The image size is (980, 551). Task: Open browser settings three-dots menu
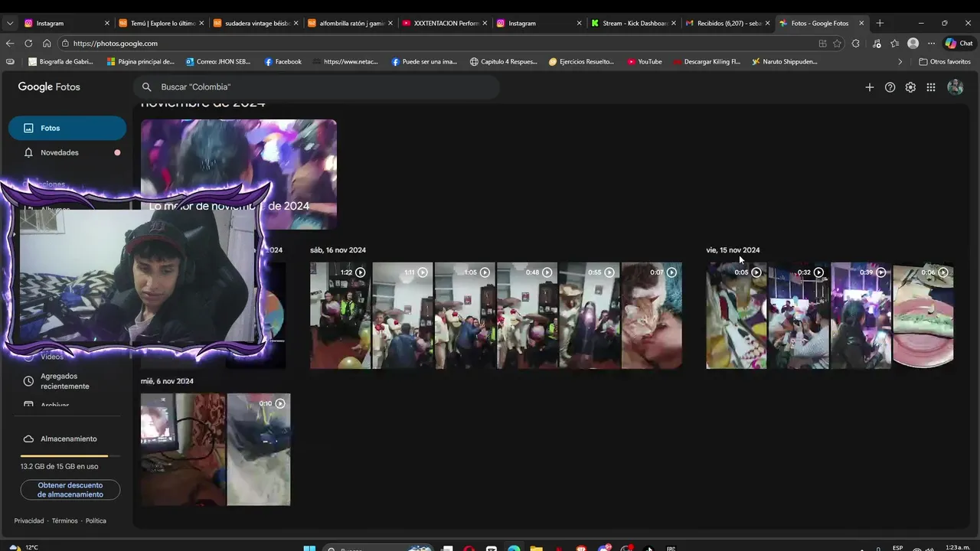tap(931, 44)
